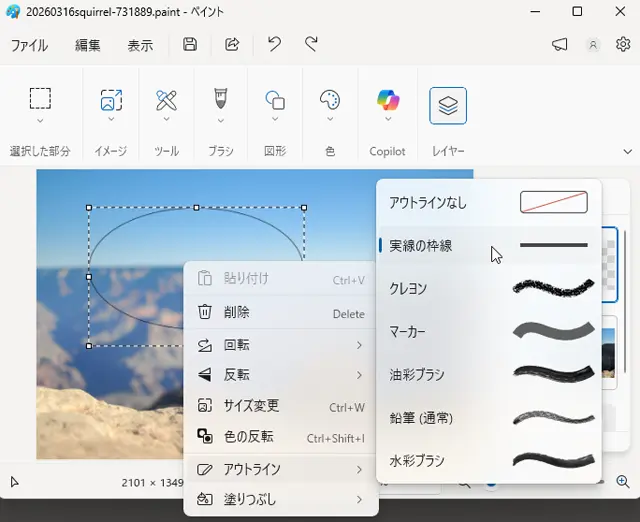Click the second layer thumbnail with landscape

click(x=609, y=353)
